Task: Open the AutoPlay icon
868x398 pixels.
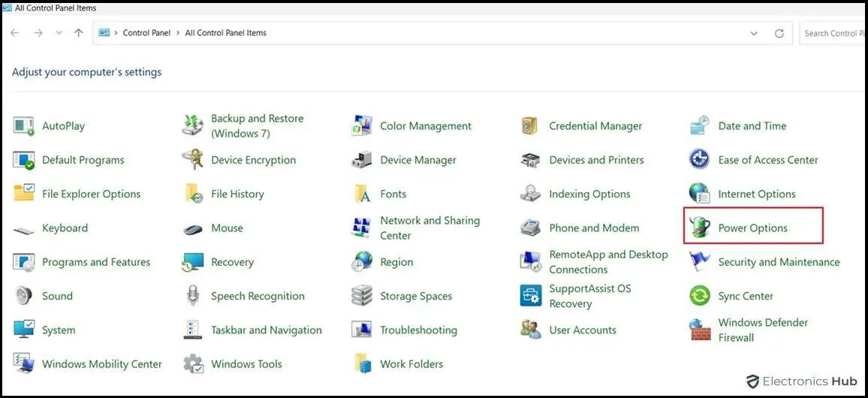Action: 24,126
